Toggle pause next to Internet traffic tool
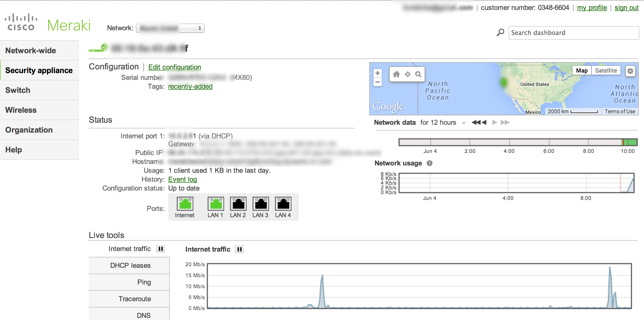This screenshot has width=644, height=320. 161,249
